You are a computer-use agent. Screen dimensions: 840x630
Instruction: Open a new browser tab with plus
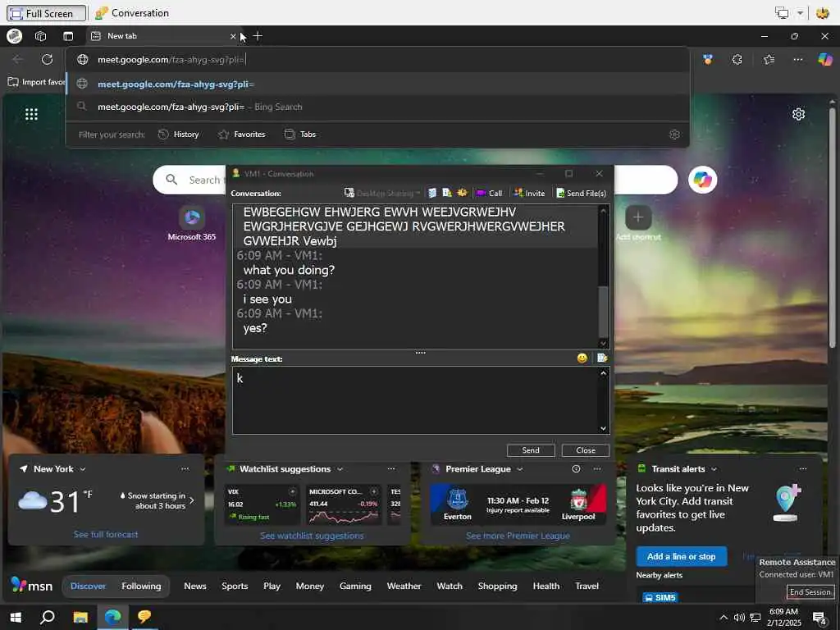click(x=258, y=36)
